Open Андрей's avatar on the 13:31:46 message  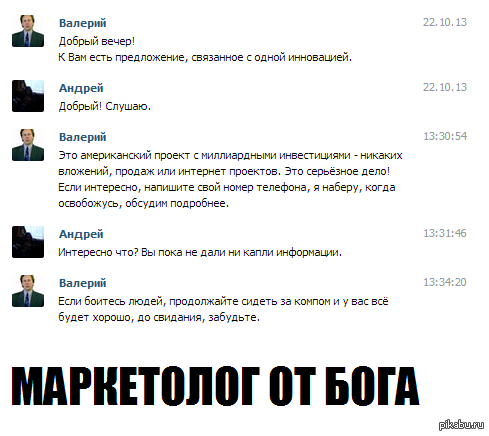point(28,242)
